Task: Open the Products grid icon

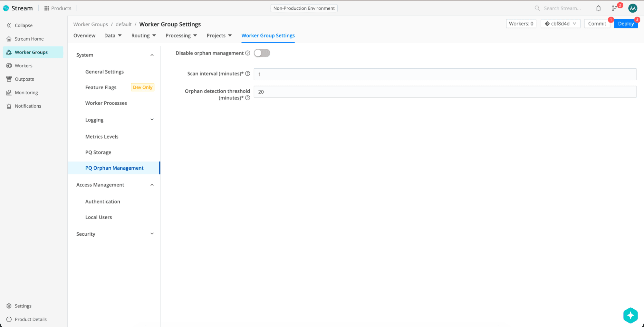Action: pos(47,8)
